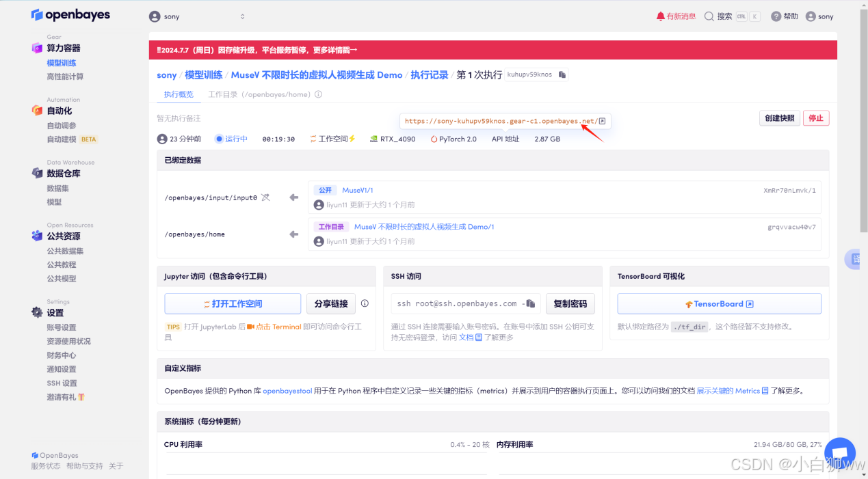Open SSH 设置 in the sidebar
The width and height of the screenshot is (868, 479).
click(62, 383)
